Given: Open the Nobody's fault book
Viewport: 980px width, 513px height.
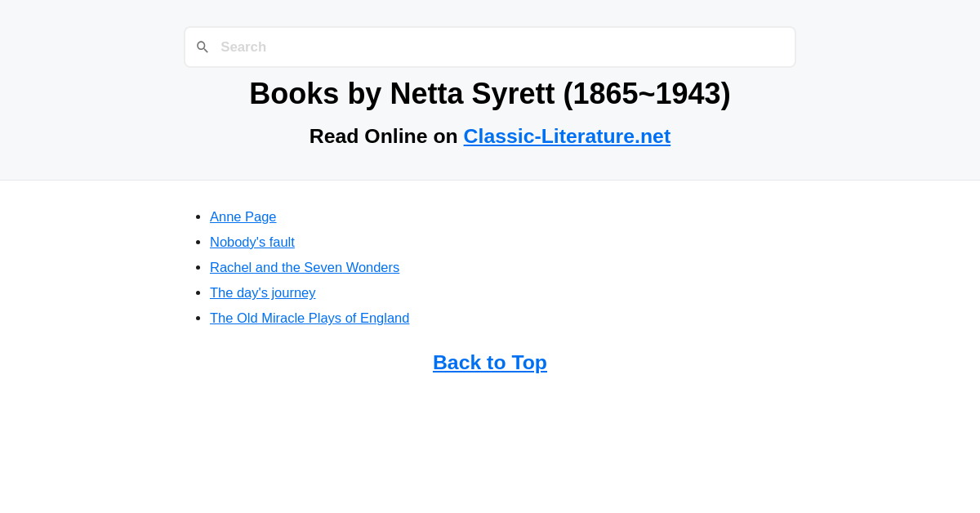Looking at the screenshot, I should tap(252, 242).
